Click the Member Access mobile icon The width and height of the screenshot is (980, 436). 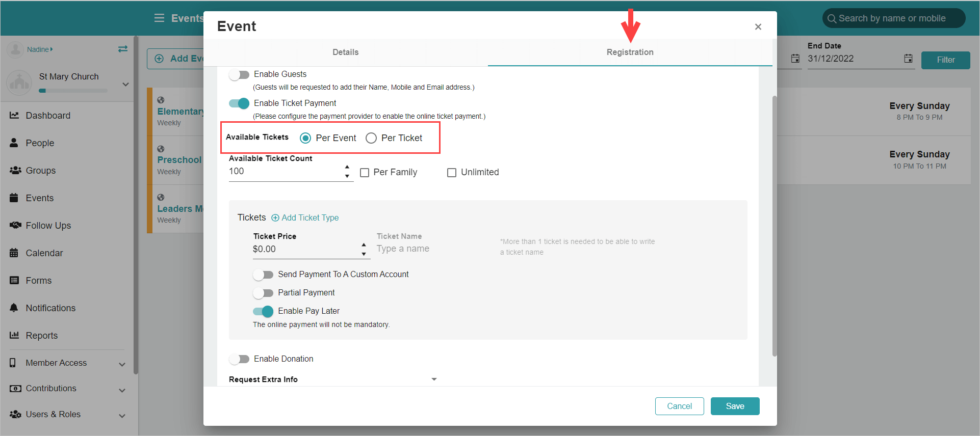click(x=13, y=363)
